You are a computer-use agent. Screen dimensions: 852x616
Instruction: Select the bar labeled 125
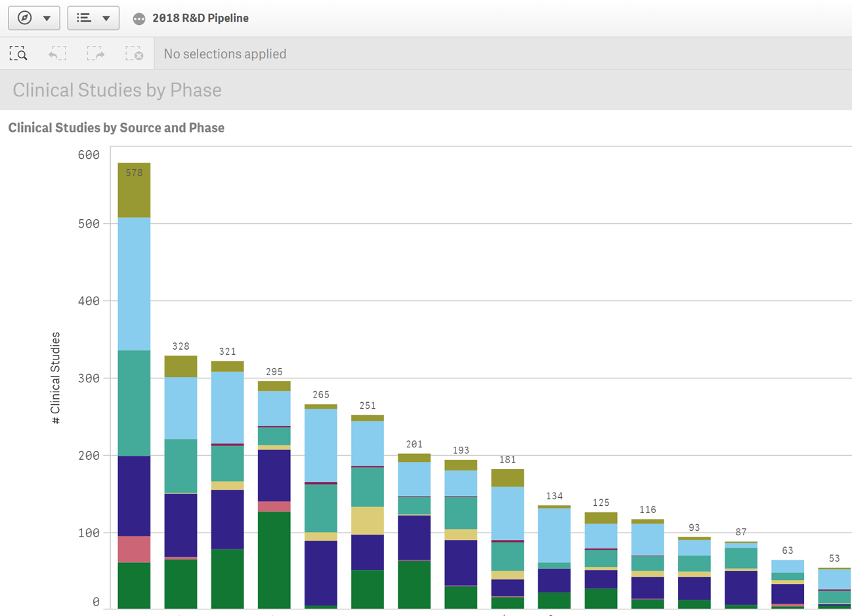point(601,560)
